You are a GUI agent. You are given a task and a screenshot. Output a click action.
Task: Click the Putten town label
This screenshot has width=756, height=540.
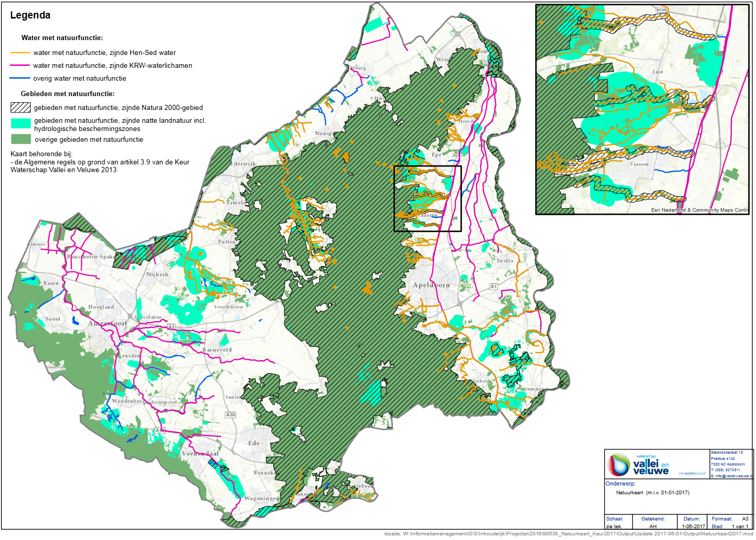[x=227, y=242]
